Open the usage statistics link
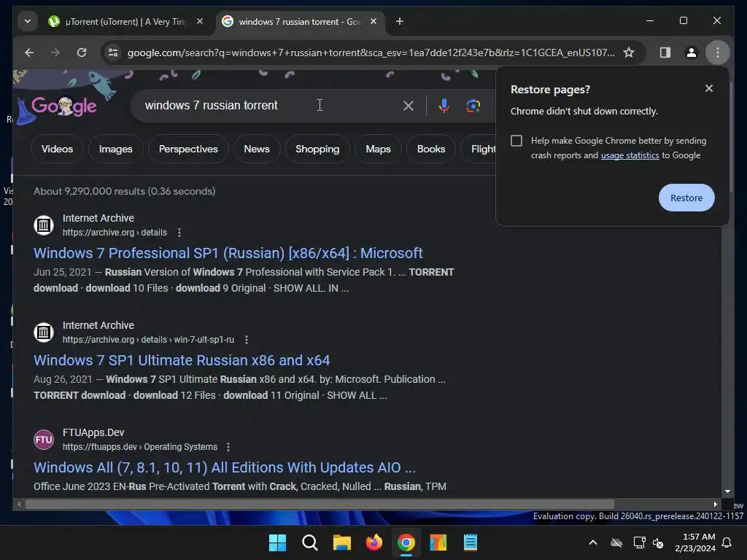Screen dimensions: 747x560 (x=630, y=155)
